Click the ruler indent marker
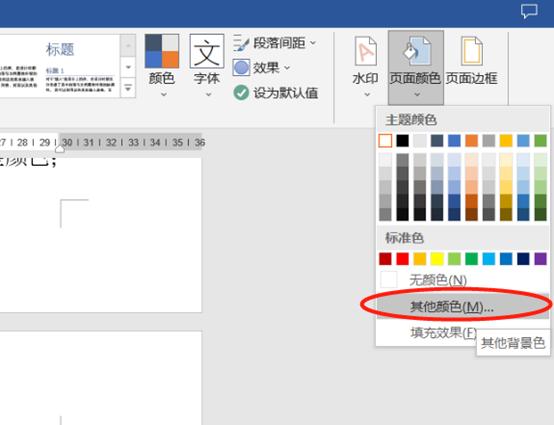 tap(60, 149)
